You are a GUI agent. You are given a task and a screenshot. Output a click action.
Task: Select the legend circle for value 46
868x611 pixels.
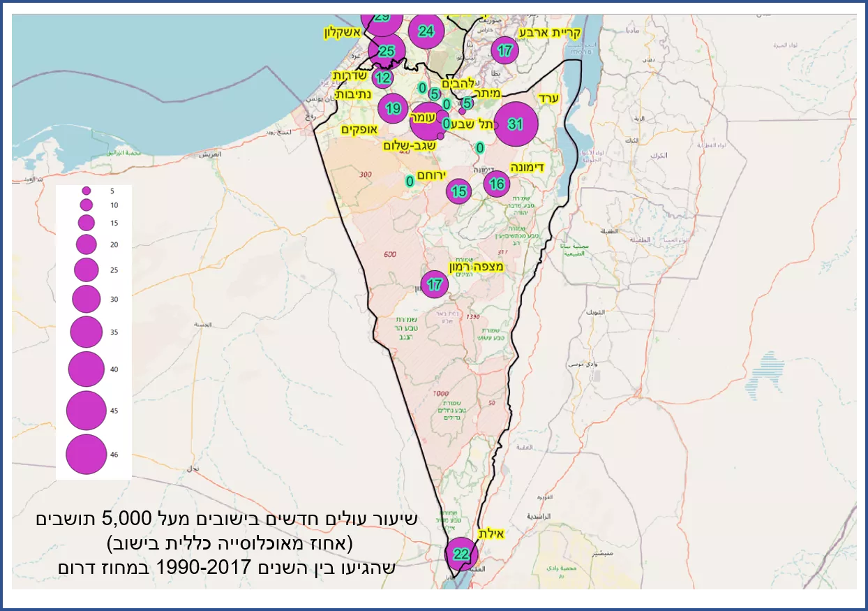pyautogui.click(x=87, y=454)
